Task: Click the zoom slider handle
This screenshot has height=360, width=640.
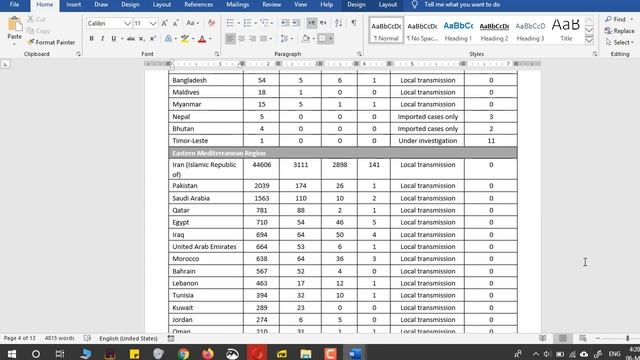Action: click(627, 338)
